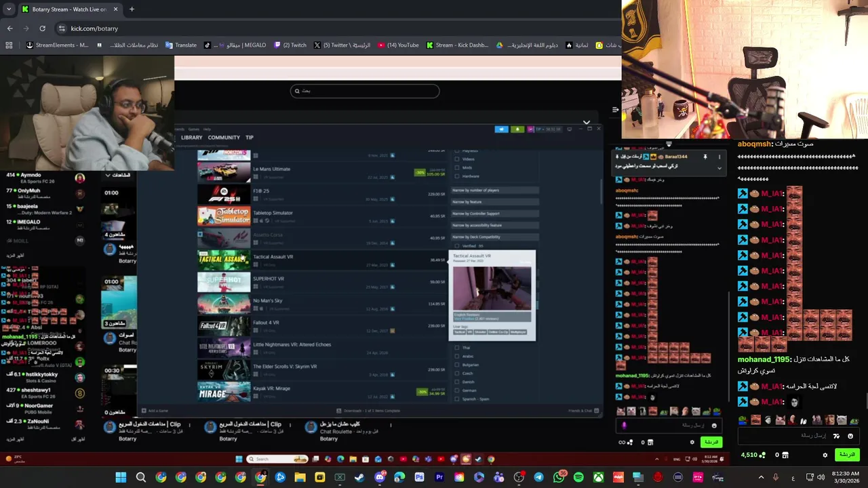
Task: Click the Steam Add a Game button
Action: tap(155, 411)
